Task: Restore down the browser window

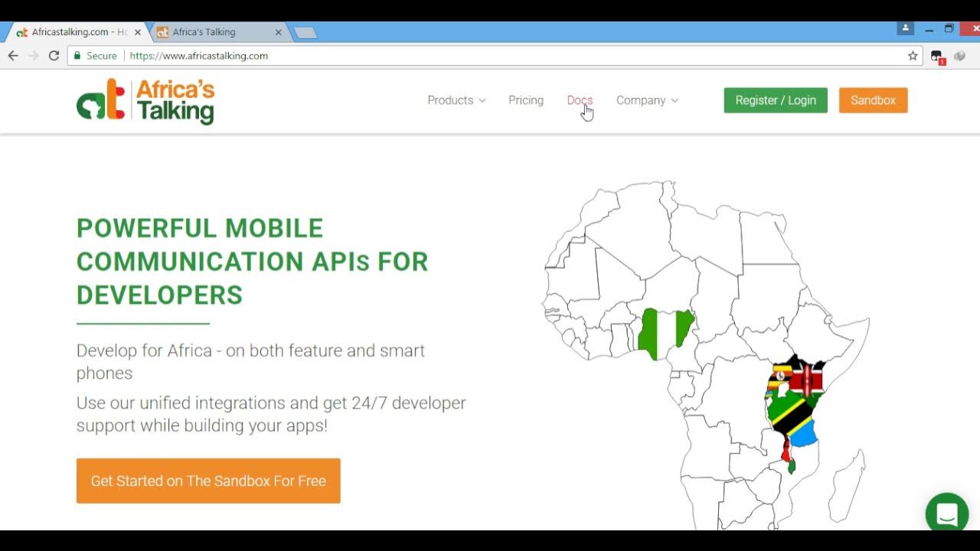Action: [949, 29]
